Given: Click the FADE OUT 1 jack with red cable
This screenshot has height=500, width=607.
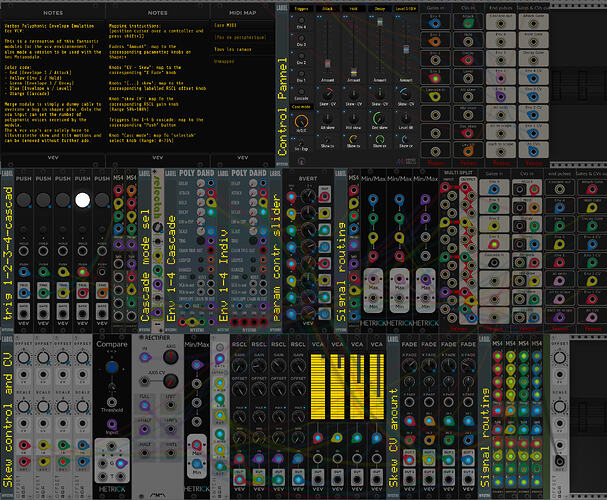Looking at the screenshot, I should [x=409, y=461].
